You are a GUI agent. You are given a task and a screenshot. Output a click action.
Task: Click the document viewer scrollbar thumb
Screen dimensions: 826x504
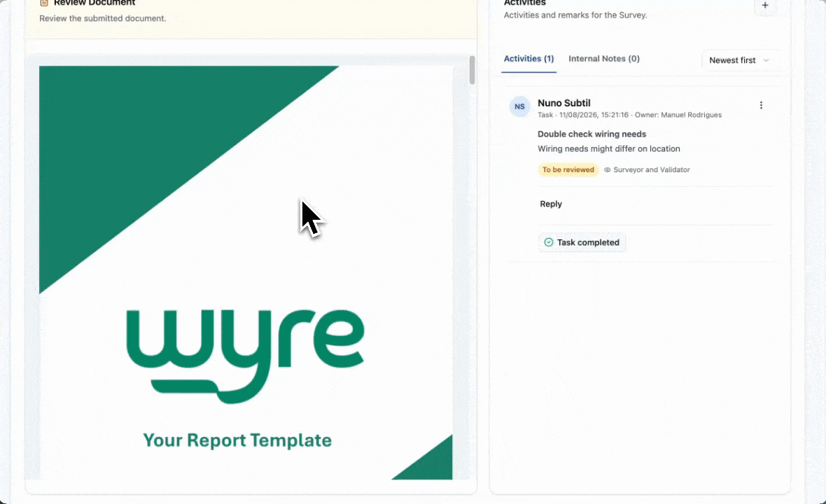(472, 70)
